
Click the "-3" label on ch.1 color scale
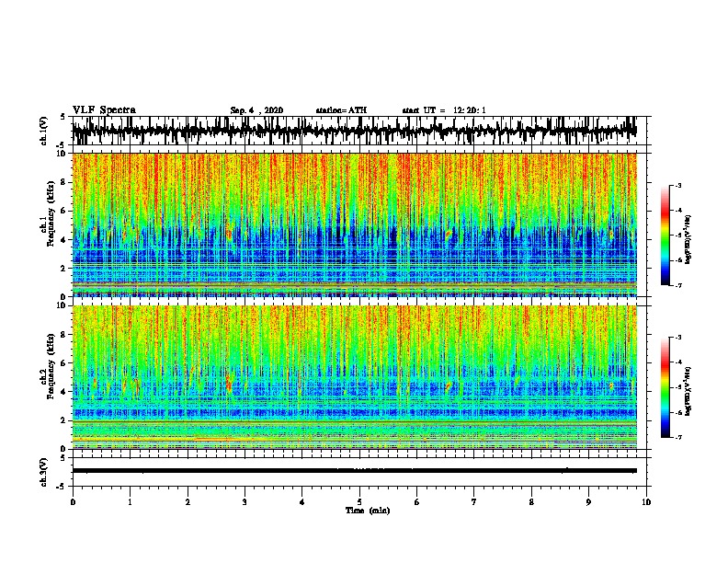point(678,185)
